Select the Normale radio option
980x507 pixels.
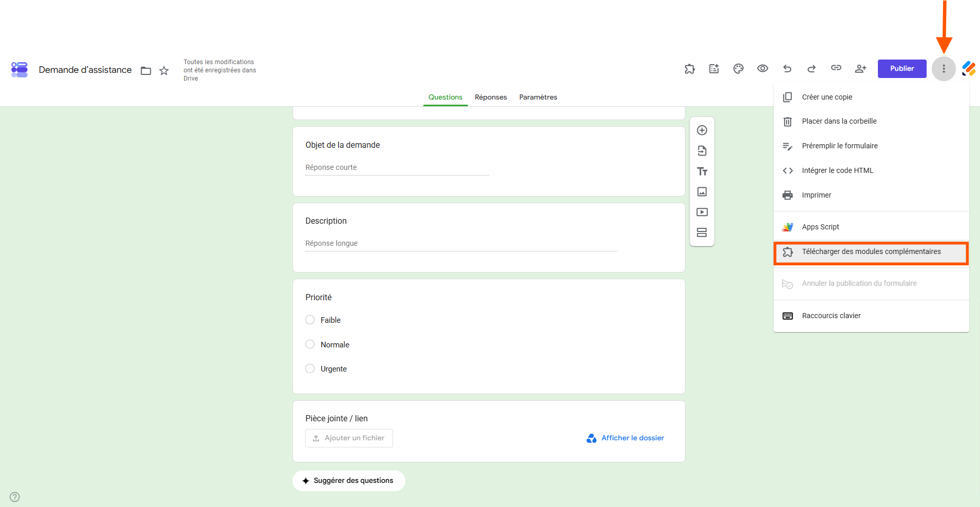tap(310, 344)
